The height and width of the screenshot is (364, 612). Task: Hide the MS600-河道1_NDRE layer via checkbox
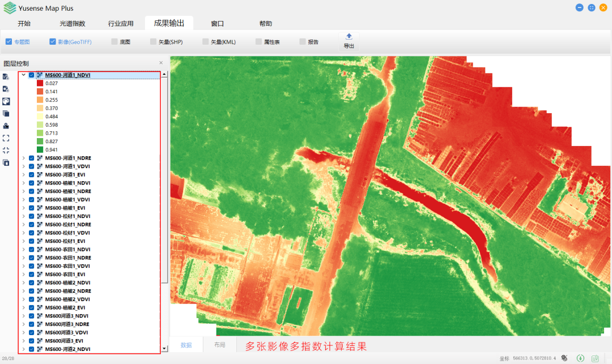tap(31, 158)
